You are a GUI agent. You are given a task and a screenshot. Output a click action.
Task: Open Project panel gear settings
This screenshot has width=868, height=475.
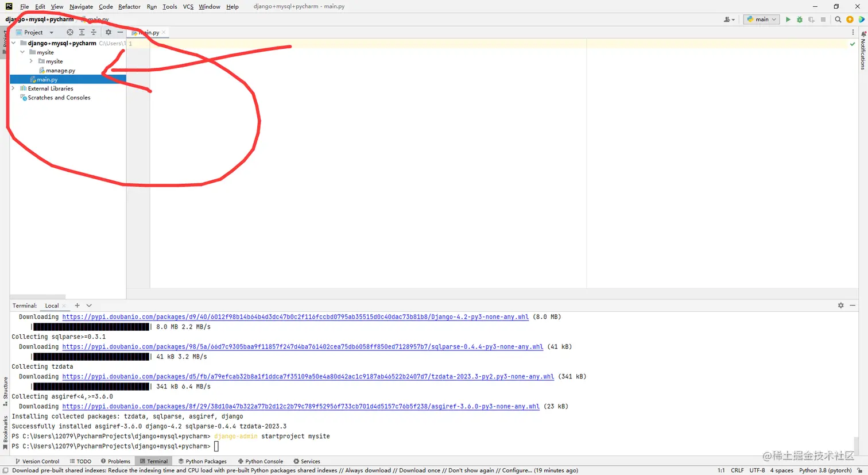coord(108,32)
